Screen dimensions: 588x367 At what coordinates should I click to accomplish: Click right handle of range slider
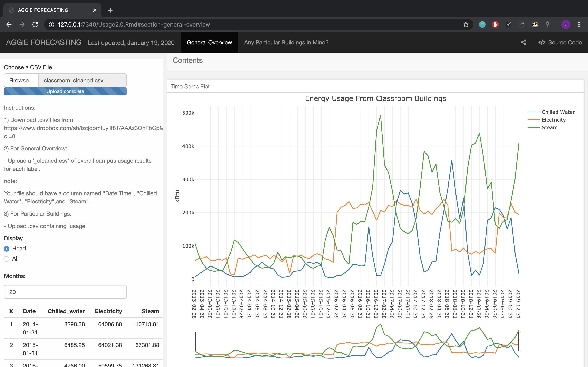click(519, 341)
